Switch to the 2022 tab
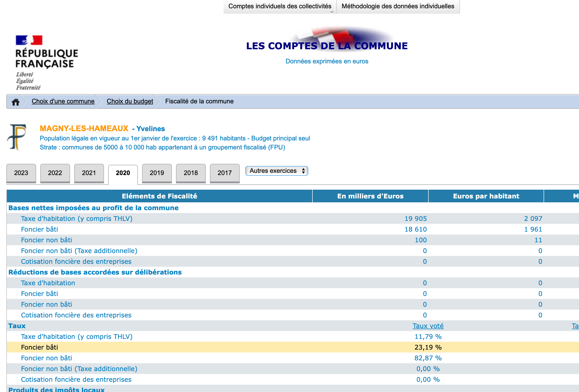The height and width of the screenshot is (392, 579). pos(55,173)
